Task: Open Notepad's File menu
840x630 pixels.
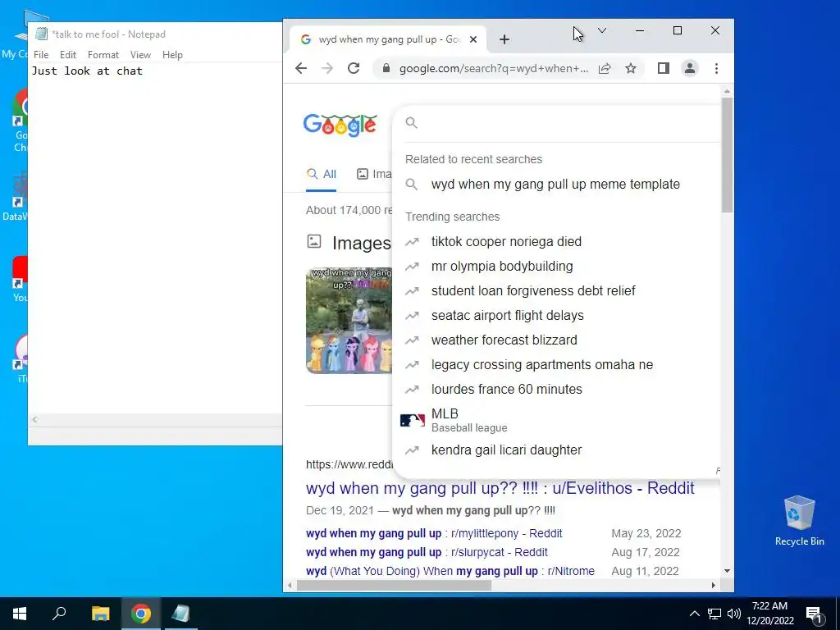Action: click(x=41, y=55)
